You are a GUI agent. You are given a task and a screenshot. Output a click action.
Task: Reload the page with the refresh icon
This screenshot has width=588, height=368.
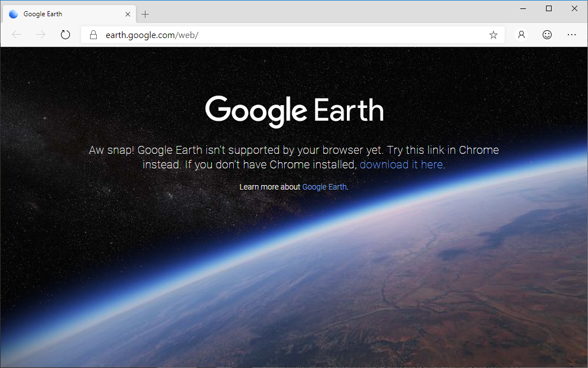(x=65, y=35)
